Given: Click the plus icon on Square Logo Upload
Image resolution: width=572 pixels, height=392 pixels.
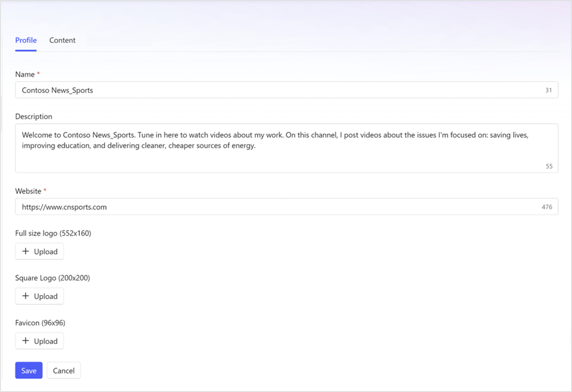Looking at the screenshot, I should pos(25,296).
